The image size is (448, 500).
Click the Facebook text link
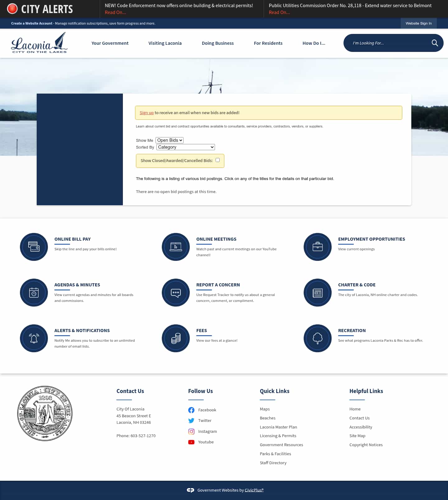click(207, 410)
